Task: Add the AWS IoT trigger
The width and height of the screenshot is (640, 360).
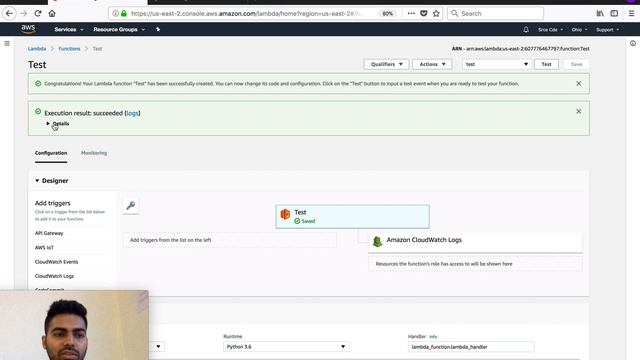Action: (44, 247)
